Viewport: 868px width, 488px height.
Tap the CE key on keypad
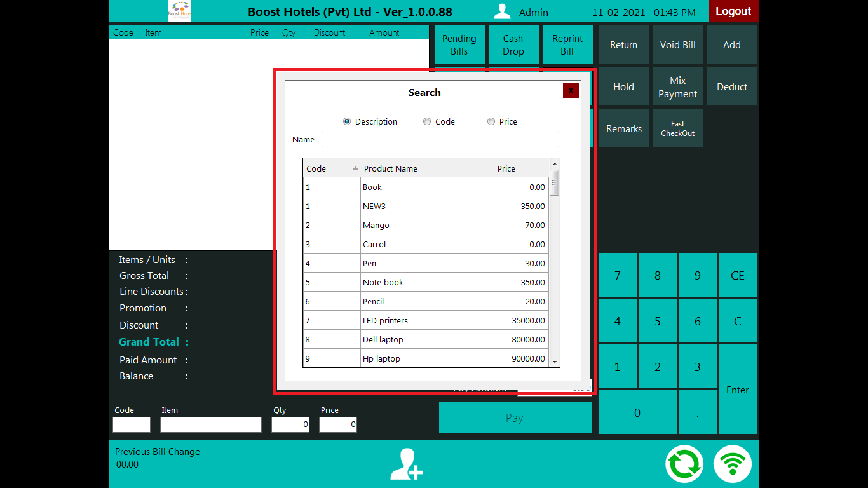pyautogui.click(x=737, y=275)
